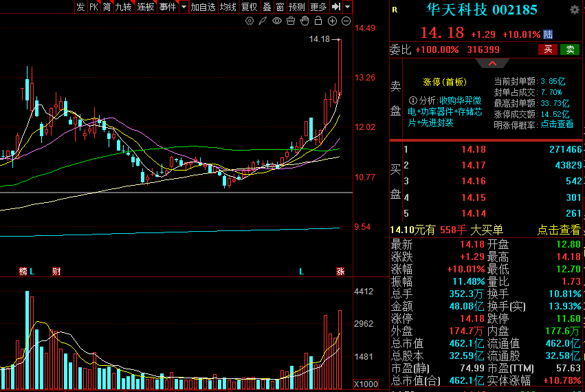Toggle the chart lock icon
This screenshot has height=392, width=585.
318,21
